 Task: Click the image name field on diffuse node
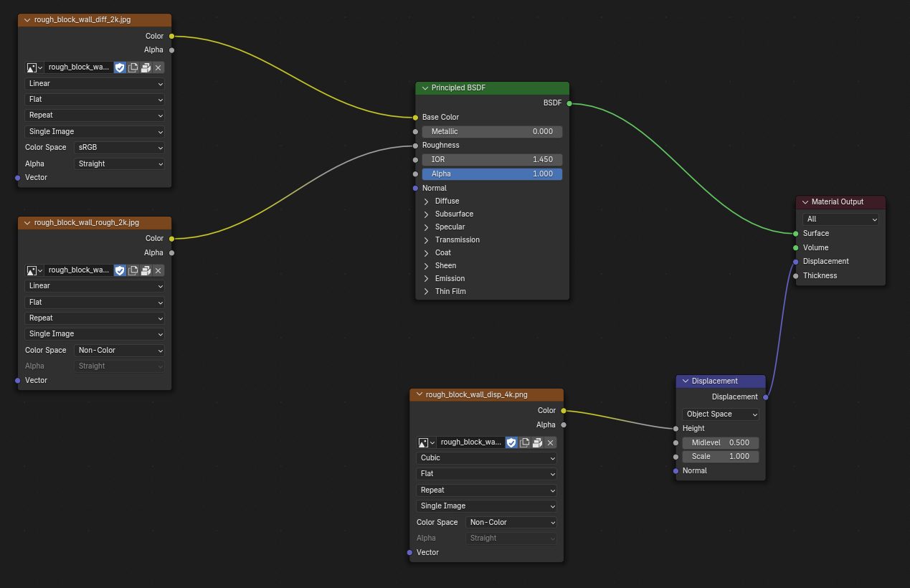[x=78, y=67]
